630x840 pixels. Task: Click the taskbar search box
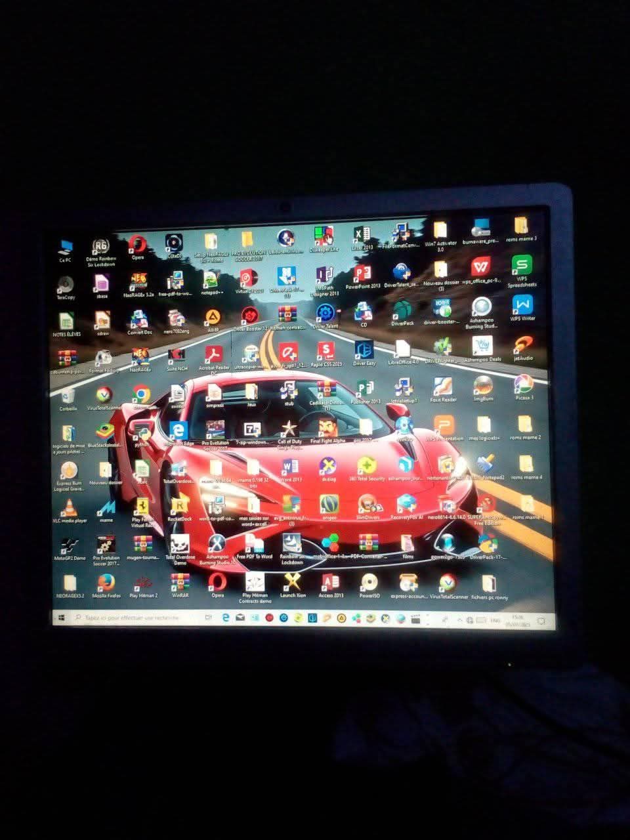tap(131, 618)
